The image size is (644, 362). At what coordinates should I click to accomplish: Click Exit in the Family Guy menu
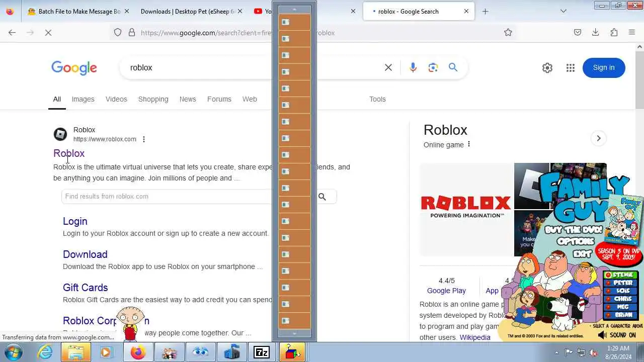pos(582,253)
